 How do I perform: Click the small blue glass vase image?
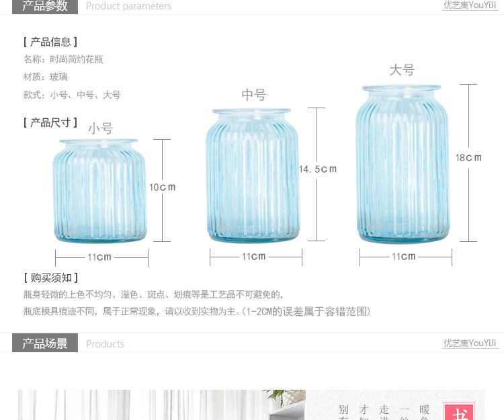click(x=99, y=190)
